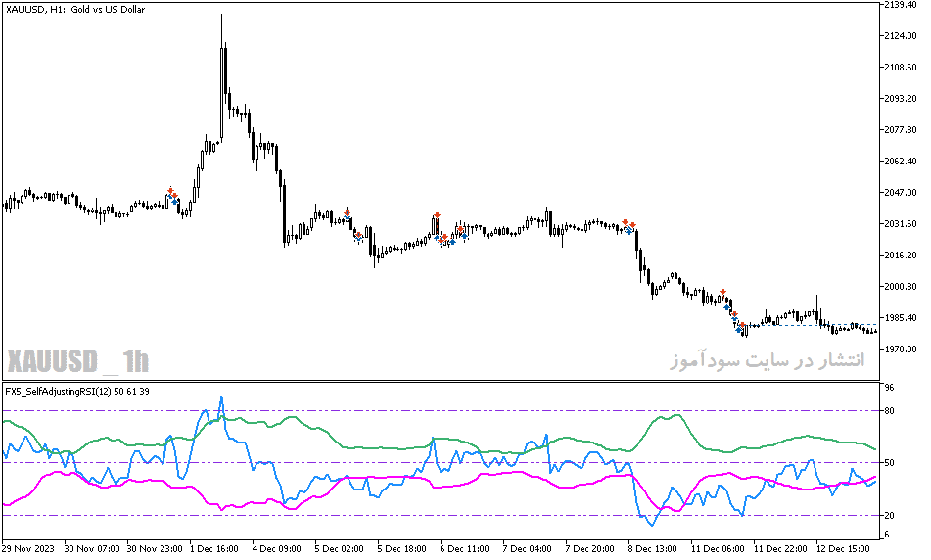Click the 1970.00 price axis label
This screenshot has width=931, height=560.
point(900,350)
